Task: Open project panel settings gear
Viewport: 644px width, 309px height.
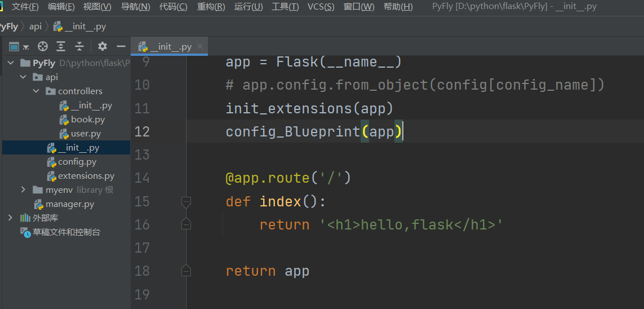Action: [x=103, y=46]
